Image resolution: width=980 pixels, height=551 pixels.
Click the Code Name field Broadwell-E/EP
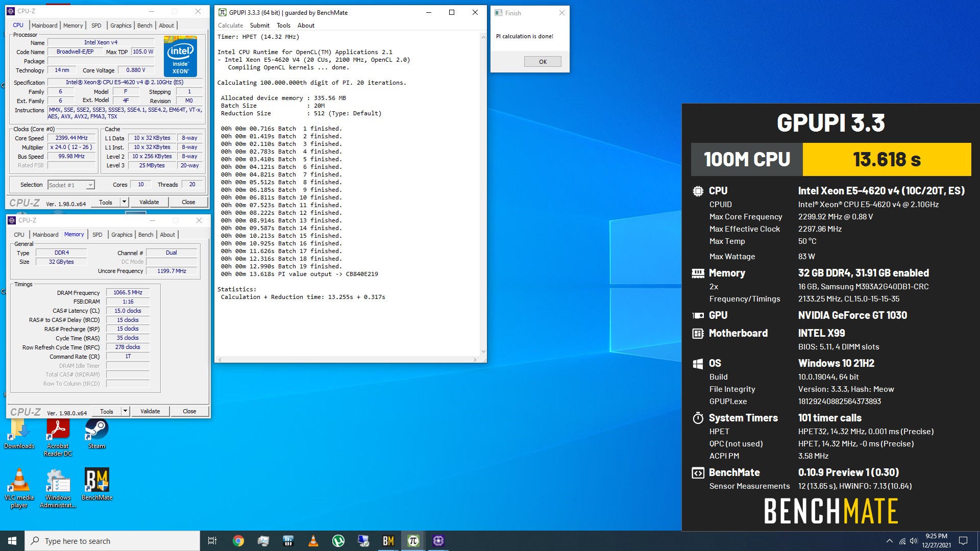coord(75,52)
